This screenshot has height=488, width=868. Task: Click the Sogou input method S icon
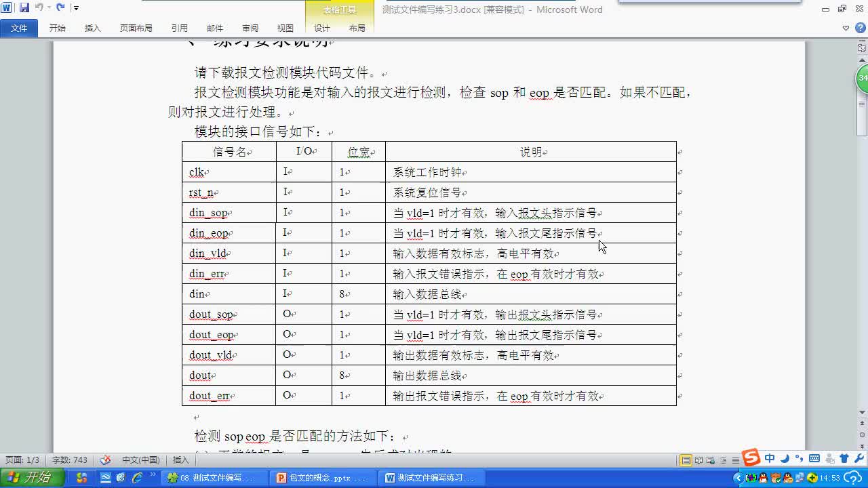[751, 458]
